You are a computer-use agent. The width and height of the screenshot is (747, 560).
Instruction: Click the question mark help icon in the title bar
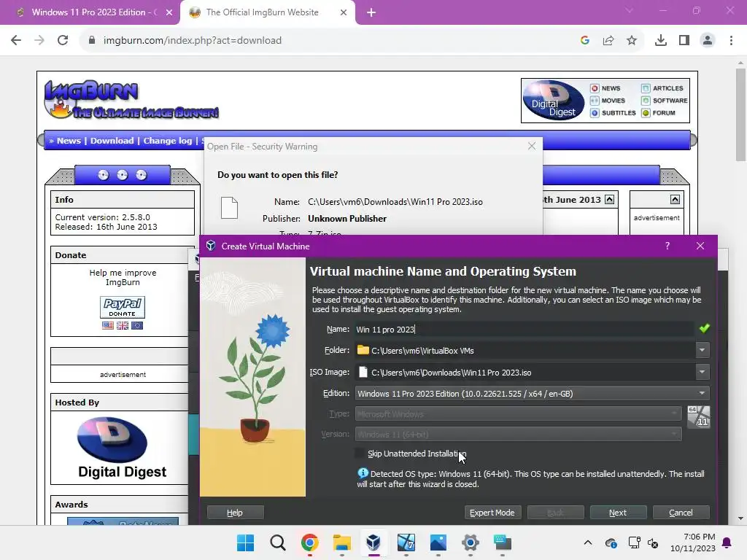coord(667,246)
